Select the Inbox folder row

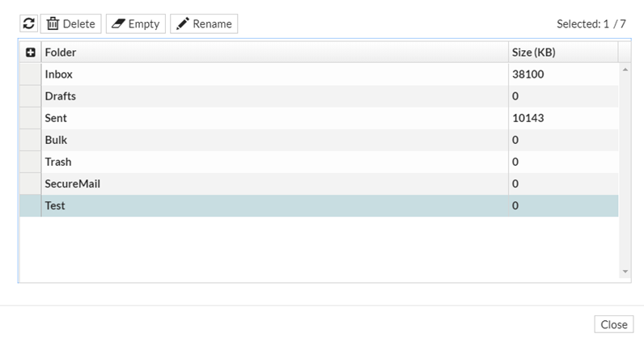point(275,74)
